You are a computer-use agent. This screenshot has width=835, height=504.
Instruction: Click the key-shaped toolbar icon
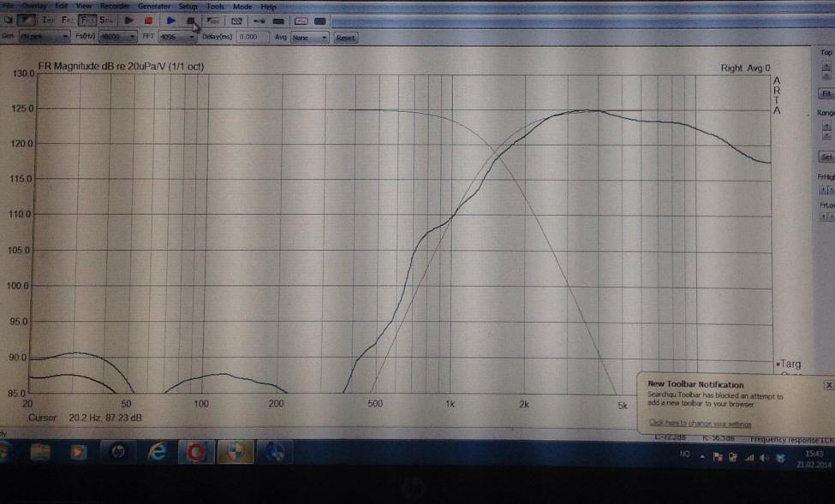pos(259,21)
